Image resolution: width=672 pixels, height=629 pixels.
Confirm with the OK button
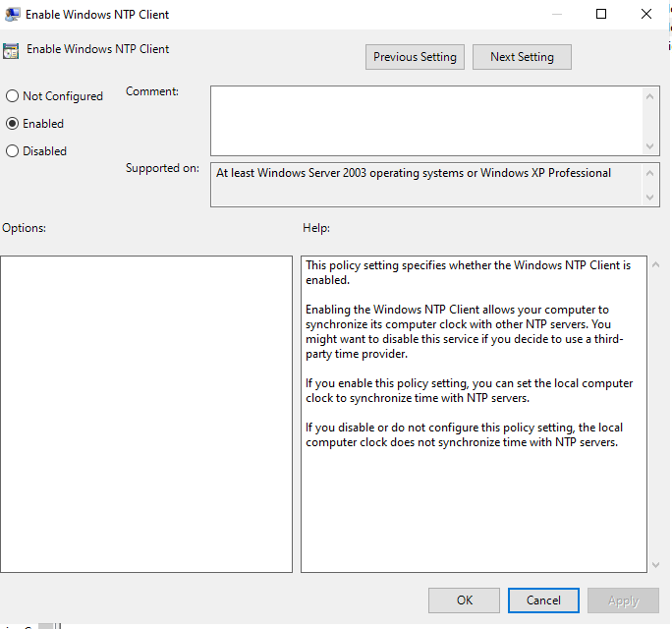(464, 600)
